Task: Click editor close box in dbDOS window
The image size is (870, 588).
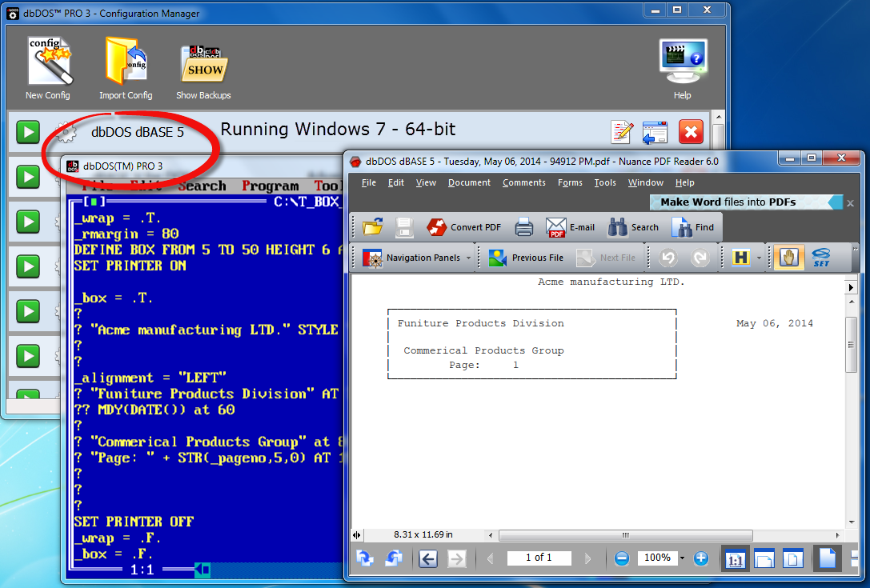Action: point(94,202)
